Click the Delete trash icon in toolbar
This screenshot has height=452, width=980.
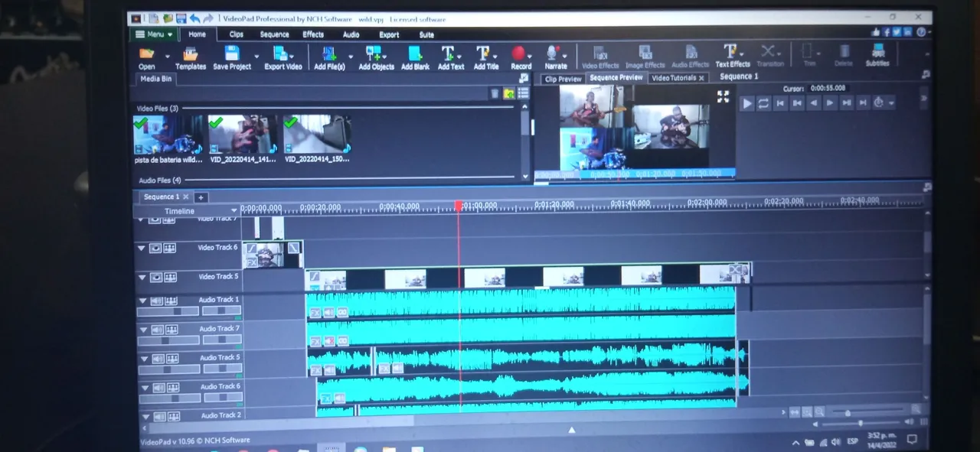point(843,56)
